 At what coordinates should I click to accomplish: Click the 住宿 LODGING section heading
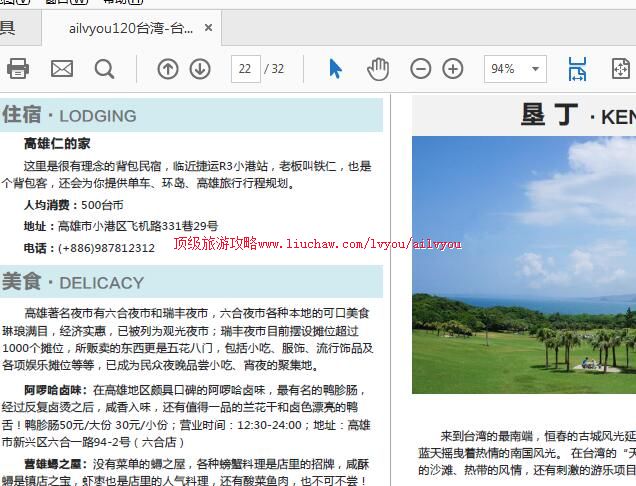(x=70, y=115)
